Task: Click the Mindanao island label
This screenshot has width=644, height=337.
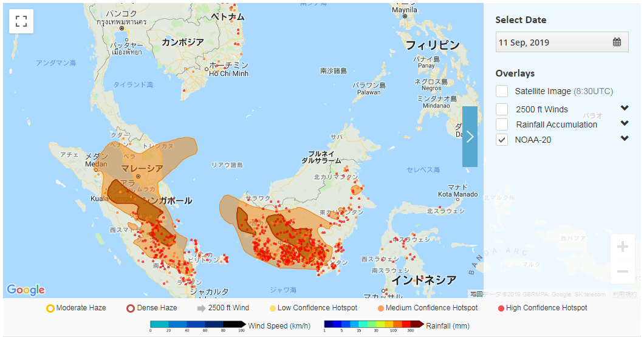Action: [436, 106]
